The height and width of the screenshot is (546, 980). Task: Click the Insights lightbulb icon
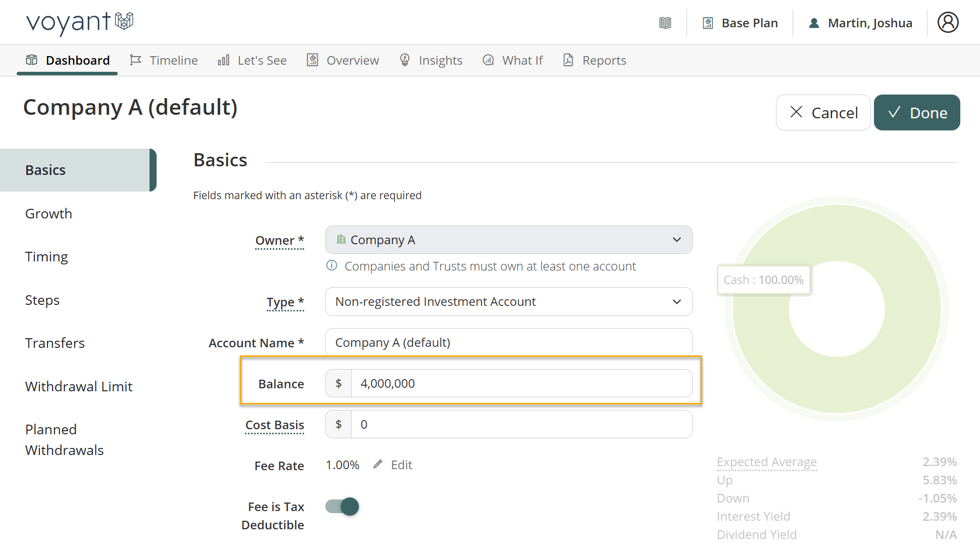click(405, 60)
